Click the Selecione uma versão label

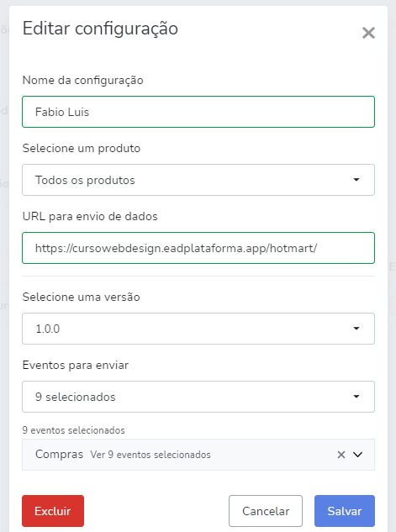point(81,298)
